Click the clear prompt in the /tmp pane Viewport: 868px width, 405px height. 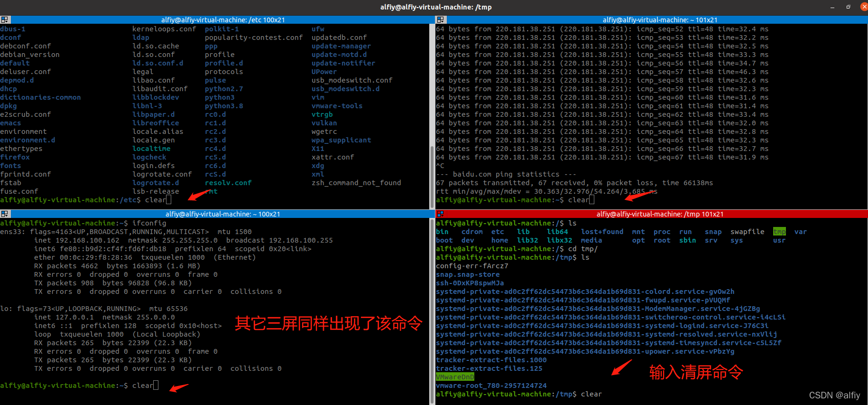518,394
